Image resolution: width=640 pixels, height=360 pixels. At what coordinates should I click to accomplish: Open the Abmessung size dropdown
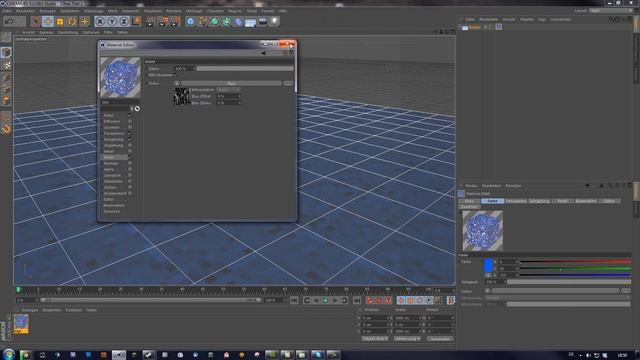coord(407,339)
